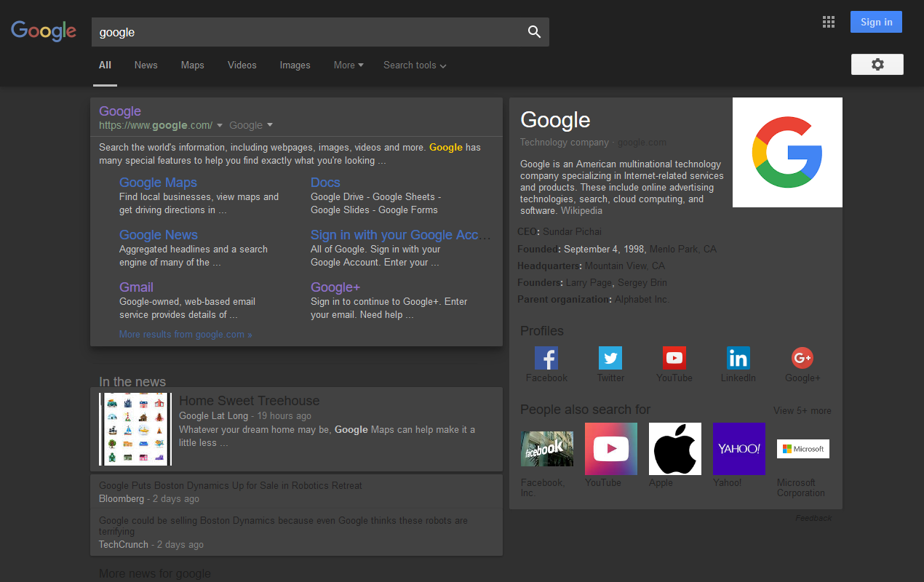Expand the Search tools options
This screenshot has width=924, height=582.
(x=415, y=65)
